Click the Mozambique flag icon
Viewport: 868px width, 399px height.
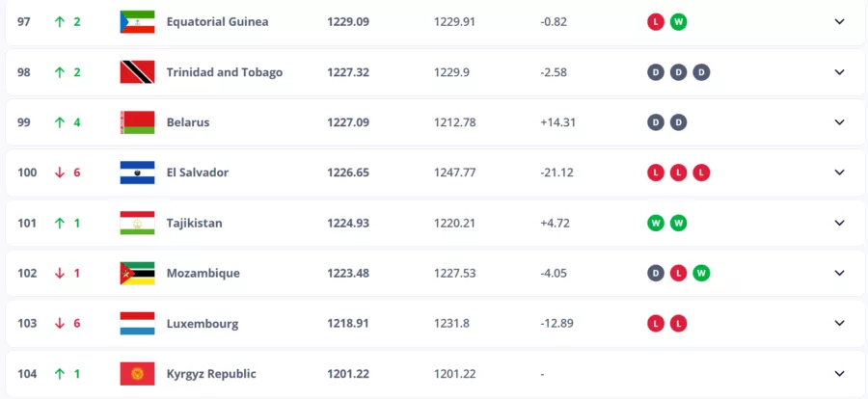click(137, 273)
